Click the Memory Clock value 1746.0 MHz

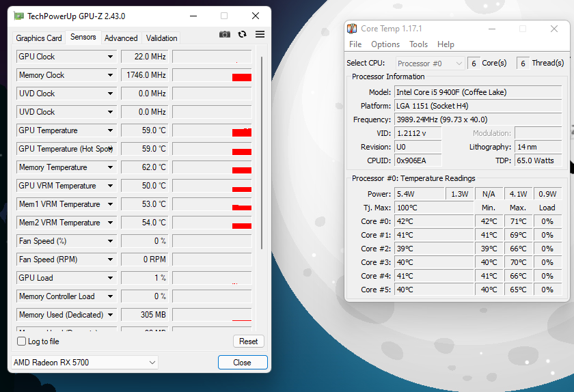(x=145, y=75)
